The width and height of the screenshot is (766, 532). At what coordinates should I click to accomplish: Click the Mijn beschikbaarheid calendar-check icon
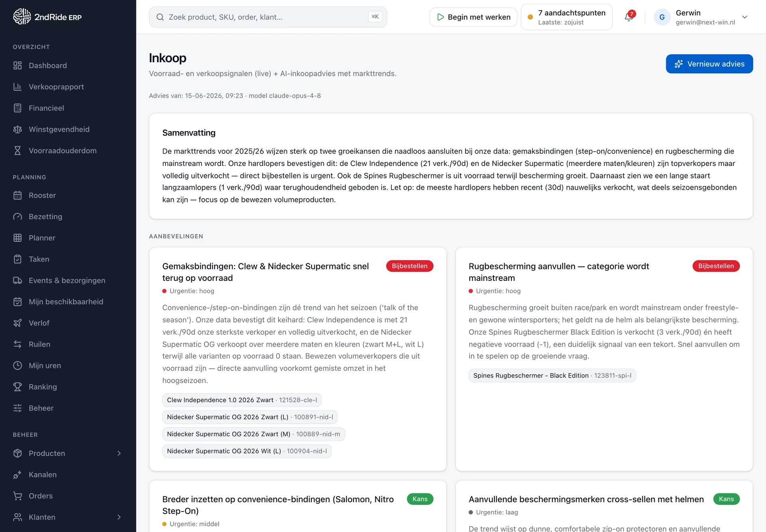point(18,302)
